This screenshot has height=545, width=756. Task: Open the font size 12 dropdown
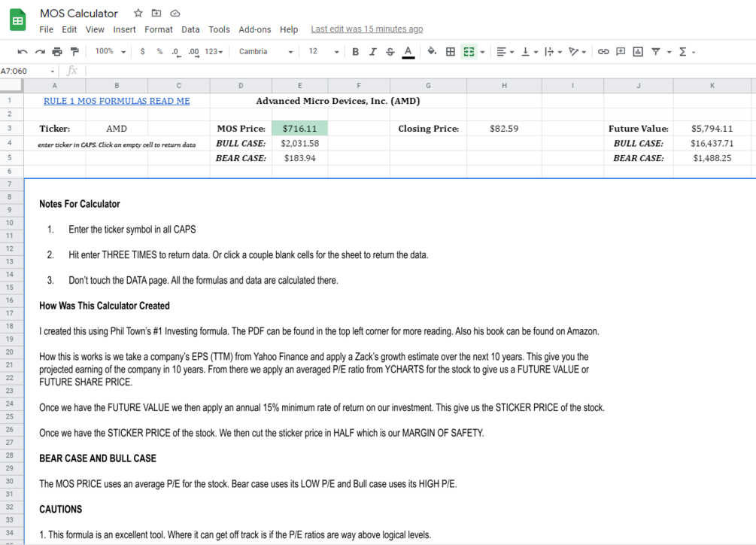coord(323,51)
